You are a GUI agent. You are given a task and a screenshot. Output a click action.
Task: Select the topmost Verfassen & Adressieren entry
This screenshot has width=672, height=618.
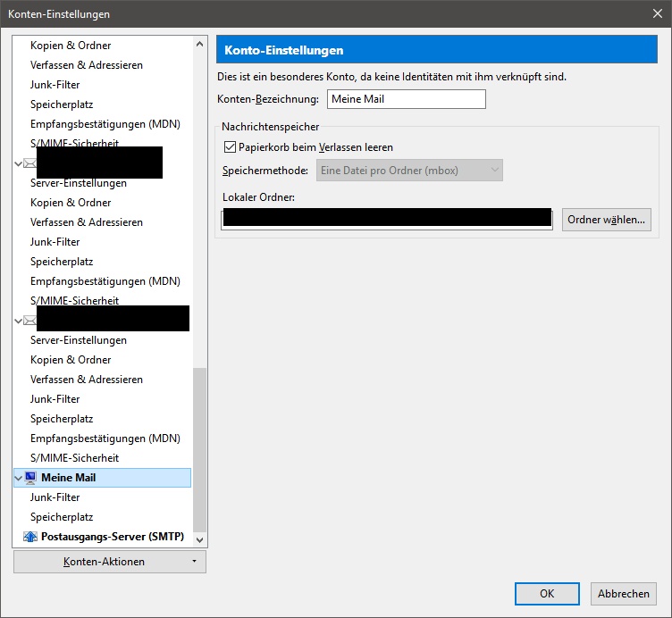87,65
